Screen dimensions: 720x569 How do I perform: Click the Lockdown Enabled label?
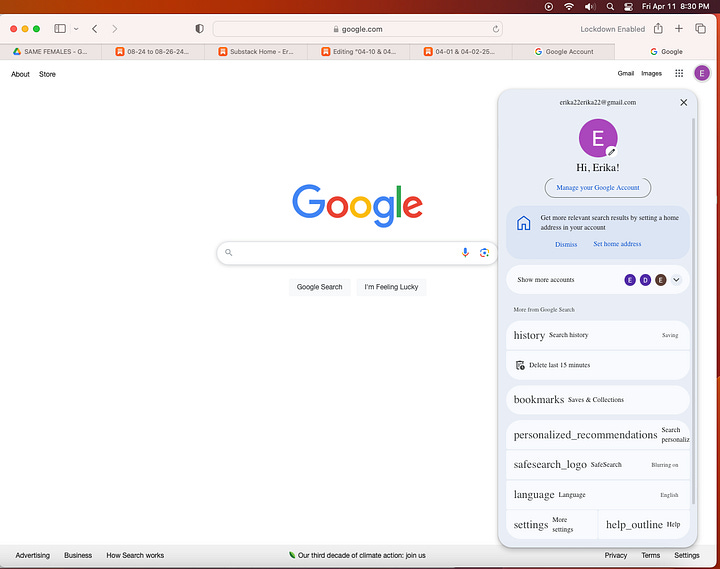(x=613, y=29)
